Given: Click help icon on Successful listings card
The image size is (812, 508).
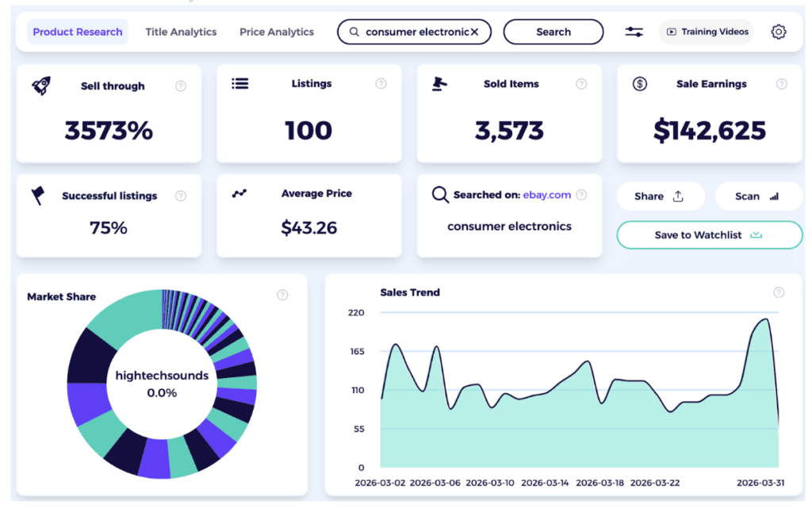Looking at the screenshot, I should click(181, 196).
